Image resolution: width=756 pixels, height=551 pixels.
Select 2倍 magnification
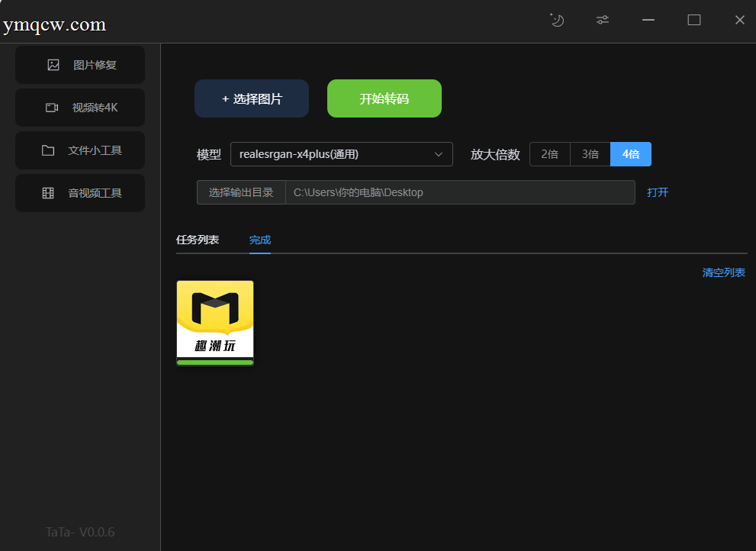[549, 154]
